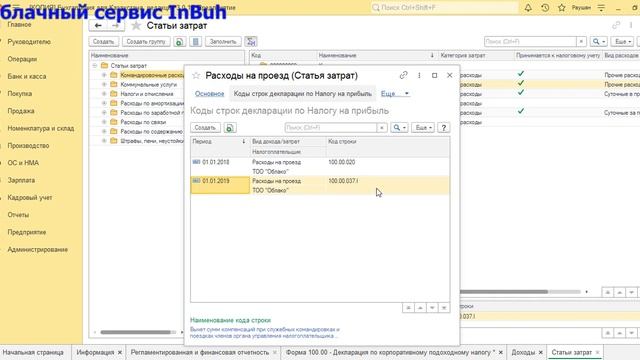Open search options dropdown in dialog toolbar
This screenshot has height=360, width=640.
[x=399, y=128]
